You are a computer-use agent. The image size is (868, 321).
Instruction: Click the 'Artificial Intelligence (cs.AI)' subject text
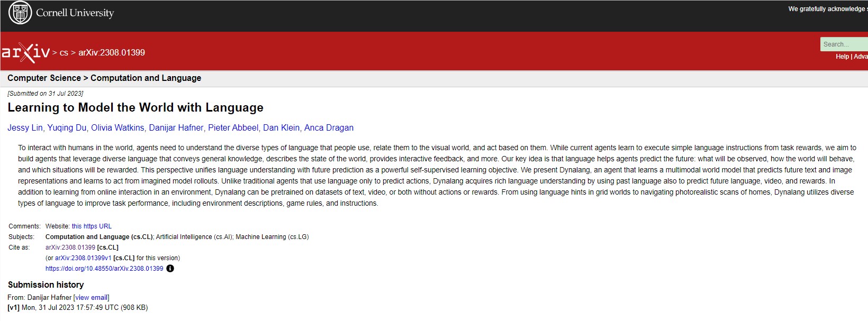click(x=194, y=237)
